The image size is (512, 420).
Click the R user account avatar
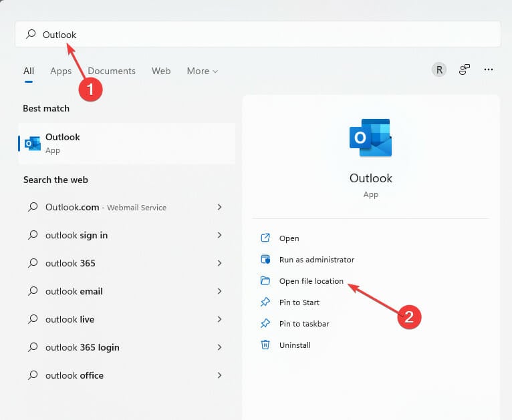pyautogui.click(x=439, y=69)
